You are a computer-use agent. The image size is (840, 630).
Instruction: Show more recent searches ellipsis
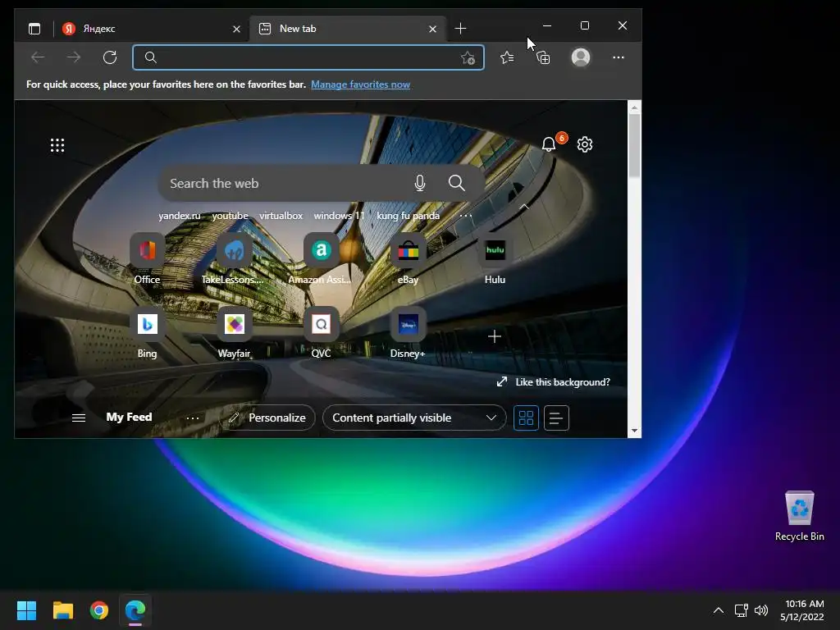(466, 216)
